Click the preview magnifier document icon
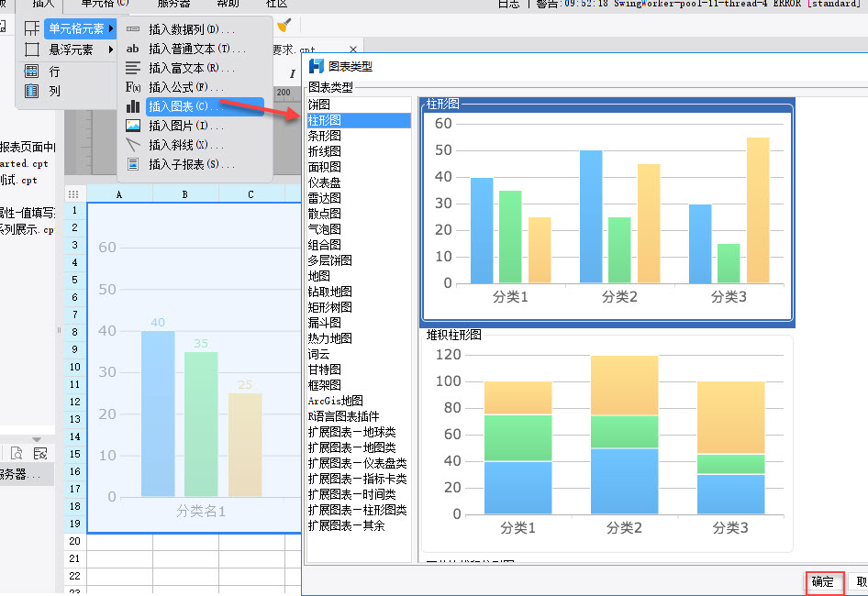868x596 pixels. [x=17, y=454]
